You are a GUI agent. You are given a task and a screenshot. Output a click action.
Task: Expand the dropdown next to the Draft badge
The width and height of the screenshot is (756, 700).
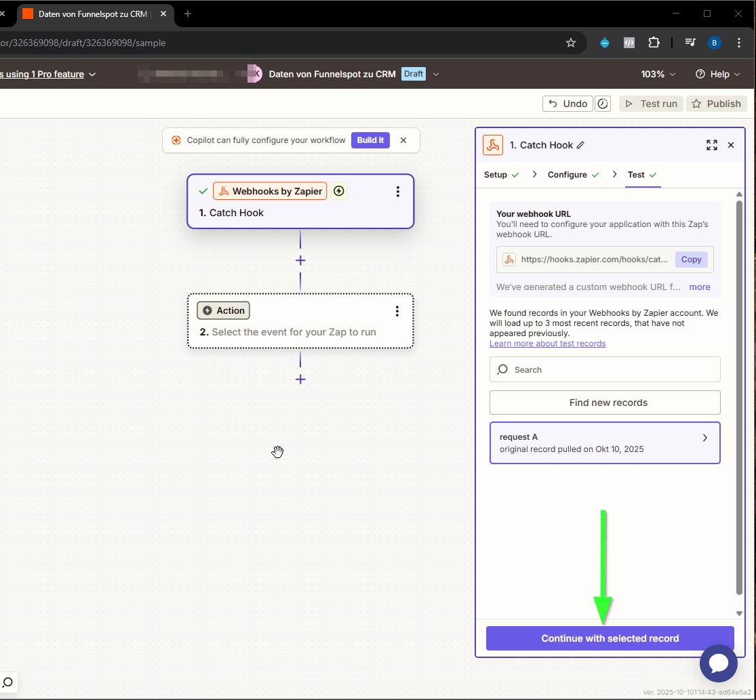(x=436, y=74)
